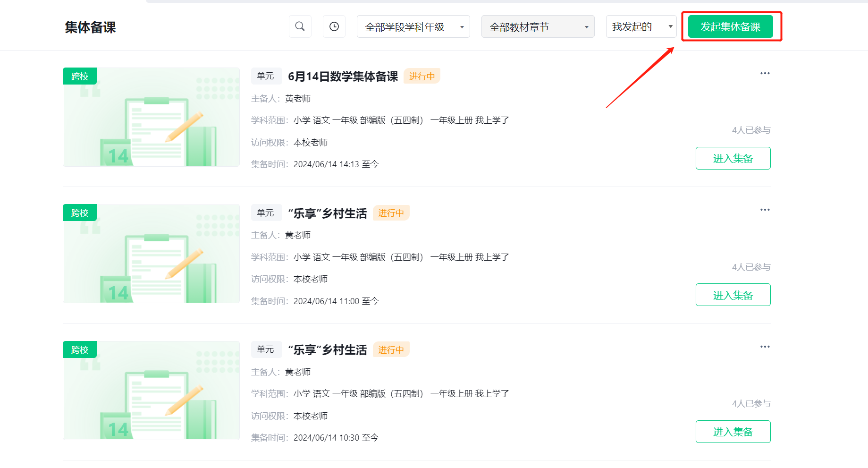Click 集备时间 2024/06/14 14:13 至今
Screen dimensions: 868x468
pyautogui.click(x=315, y=164)
